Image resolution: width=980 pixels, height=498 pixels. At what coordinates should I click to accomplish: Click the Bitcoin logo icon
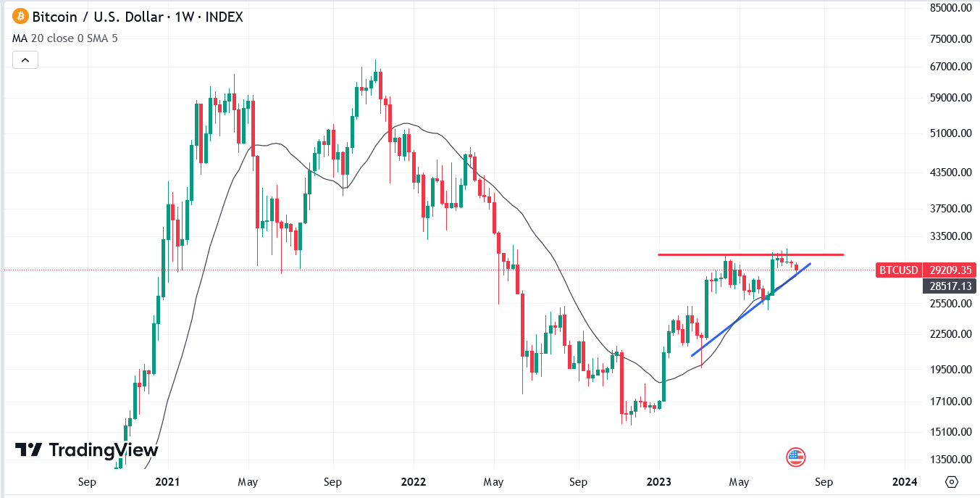click(x=20, y=17)
